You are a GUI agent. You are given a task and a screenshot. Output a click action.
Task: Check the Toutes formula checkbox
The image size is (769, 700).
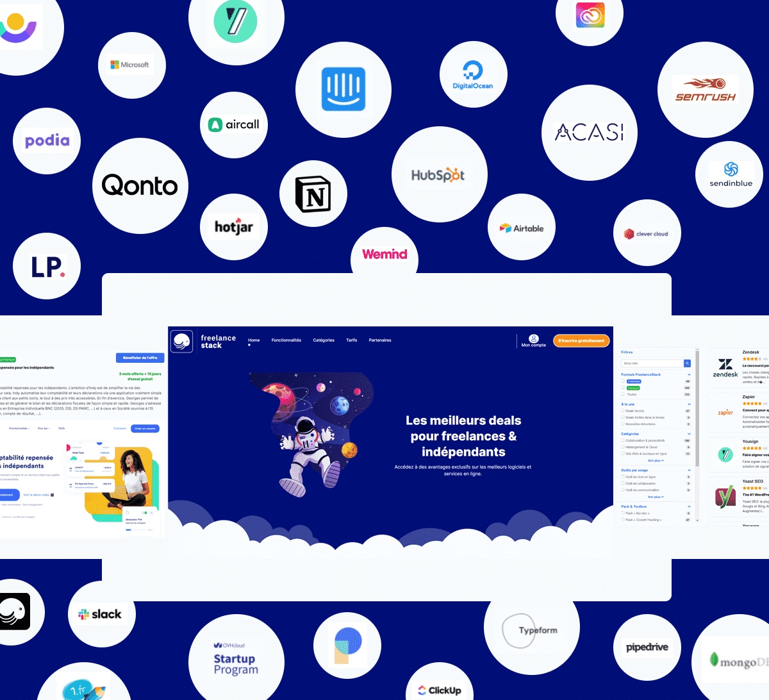[622, 394]
